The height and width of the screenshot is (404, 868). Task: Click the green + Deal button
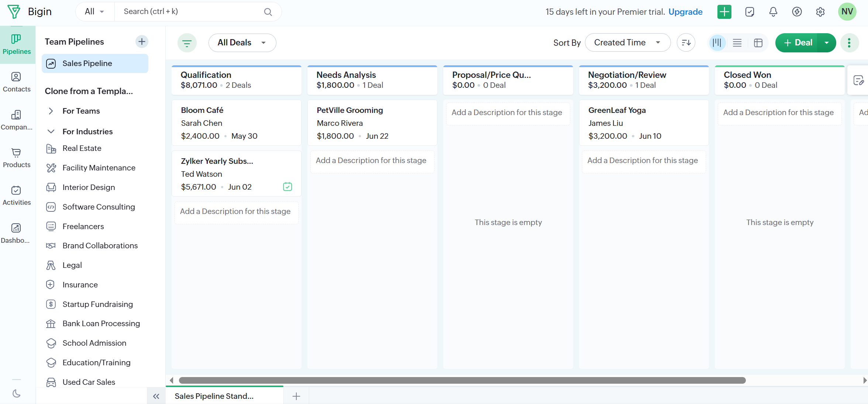point(797,43)
